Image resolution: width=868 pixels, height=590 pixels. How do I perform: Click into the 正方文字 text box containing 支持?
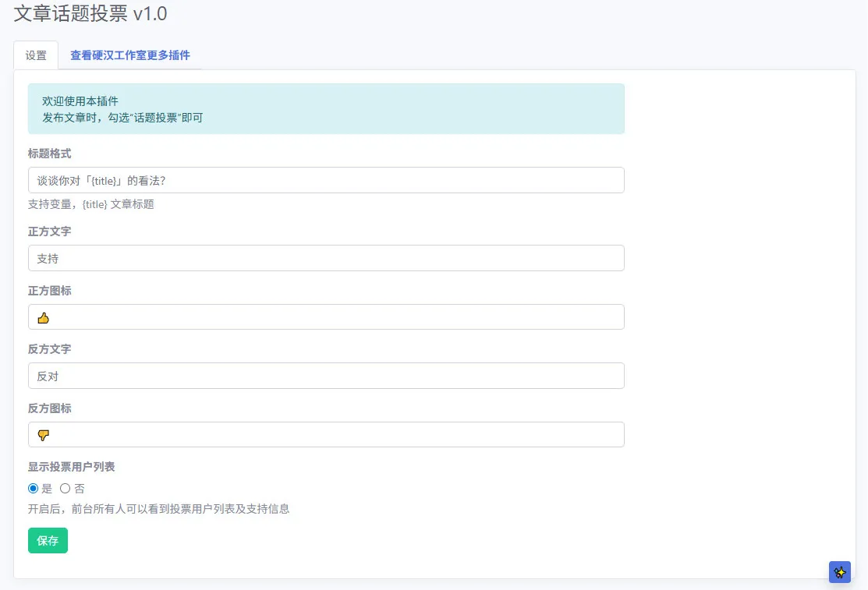click(326, 258)
